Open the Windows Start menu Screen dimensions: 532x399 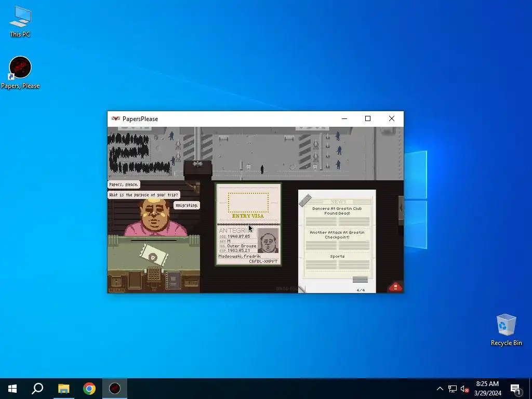(12, 389)
